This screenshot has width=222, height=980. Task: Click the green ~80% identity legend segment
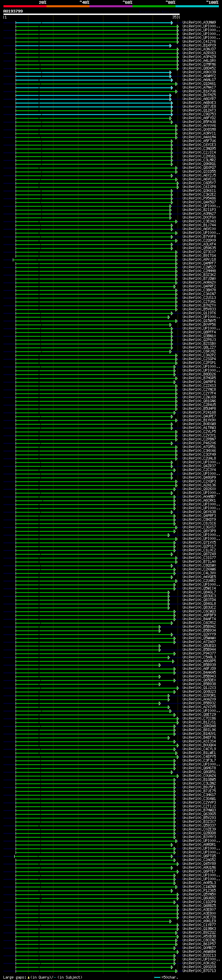(154, 6)
